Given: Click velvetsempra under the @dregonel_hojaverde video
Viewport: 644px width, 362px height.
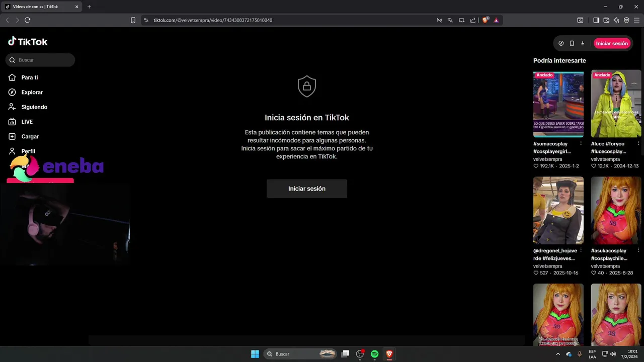Looking at the screenshot, I should [547, 266].
